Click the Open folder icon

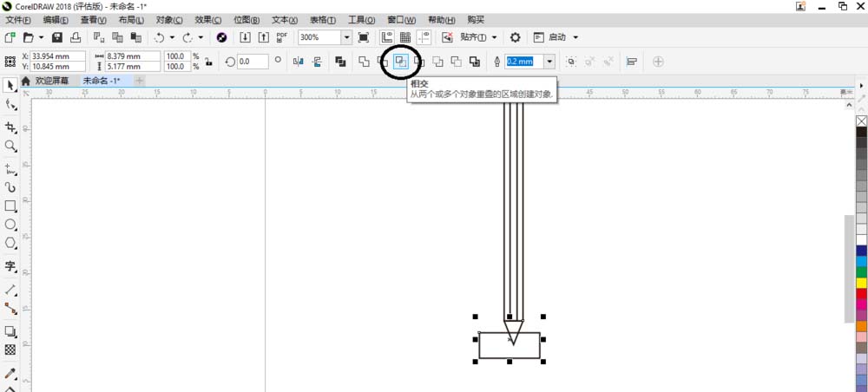28,37
